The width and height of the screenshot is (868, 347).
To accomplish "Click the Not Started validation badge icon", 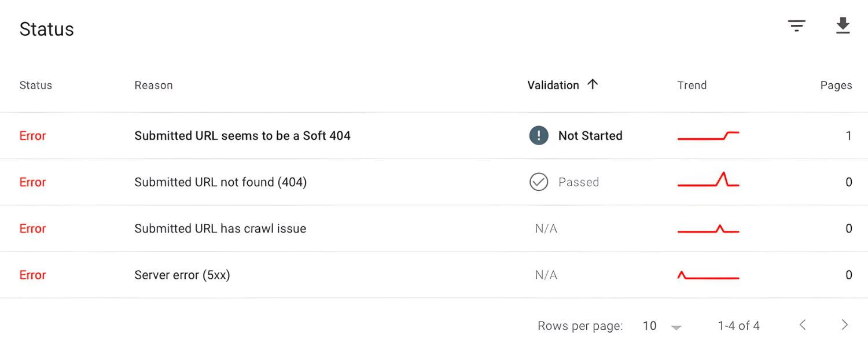I will [538, 135].
